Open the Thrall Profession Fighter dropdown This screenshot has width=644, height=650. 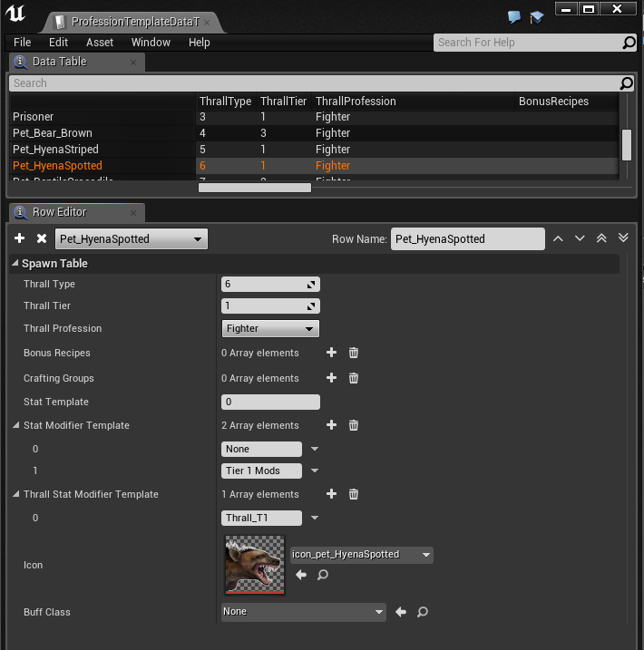270,328
